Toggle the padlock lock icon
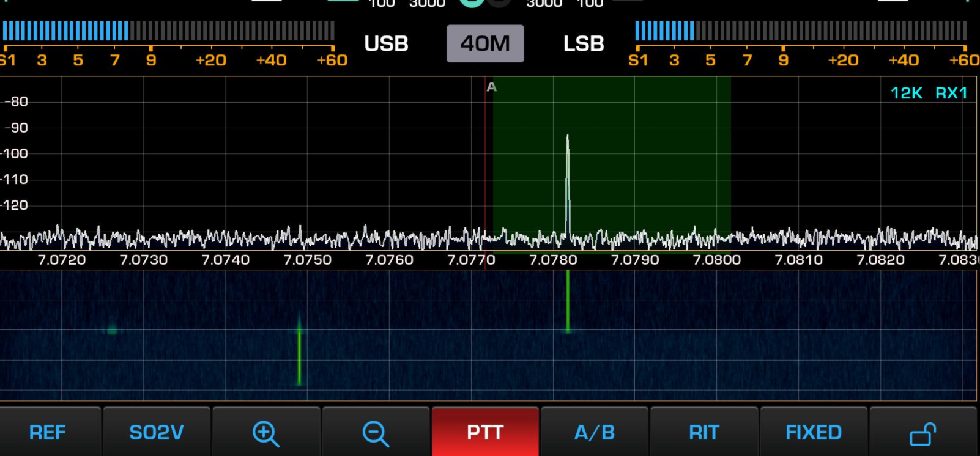The width and height of the screenshot is (980, 456). click(922, 433)
